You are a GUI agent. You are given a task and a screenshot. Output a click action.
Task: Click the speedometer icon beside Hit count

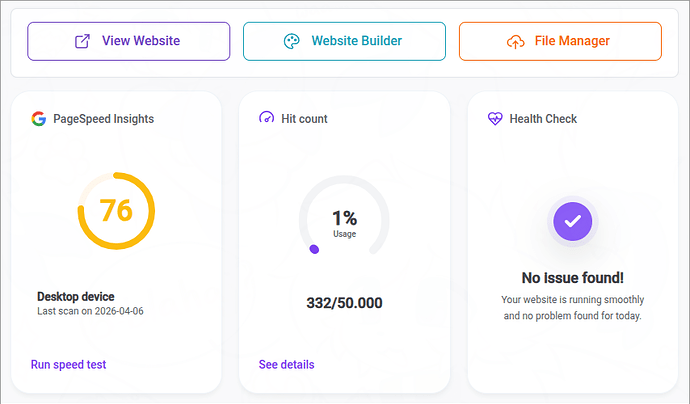coord(266,119)
